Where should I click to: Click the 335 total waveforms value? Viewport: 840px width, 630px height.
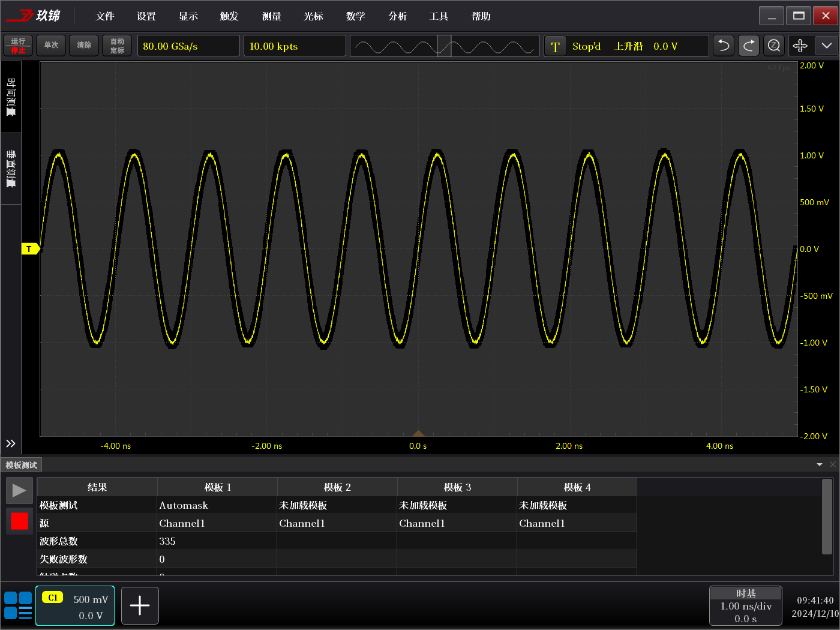pos(217,541)
